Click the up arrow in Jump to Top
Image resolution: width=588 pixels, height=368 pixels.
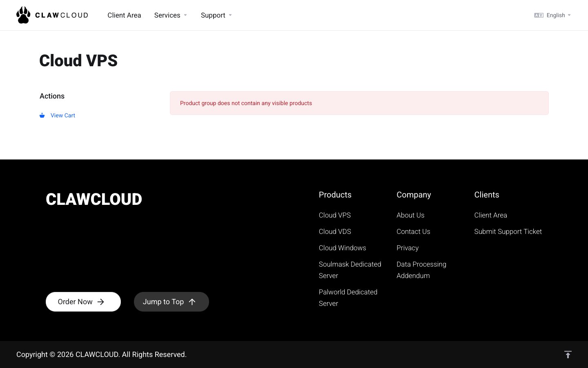tap(192, 302)
